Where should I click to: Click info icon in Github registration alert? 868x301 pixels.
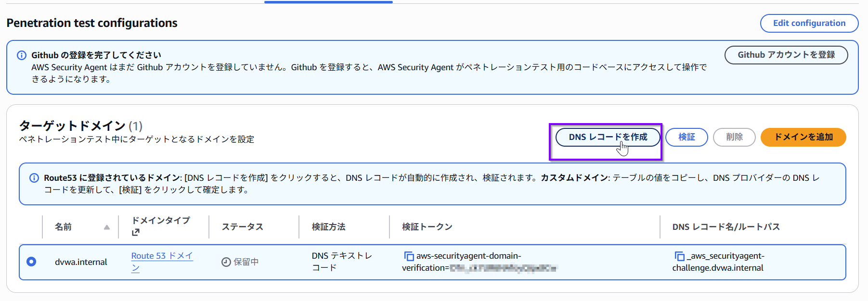coord(22,55)
